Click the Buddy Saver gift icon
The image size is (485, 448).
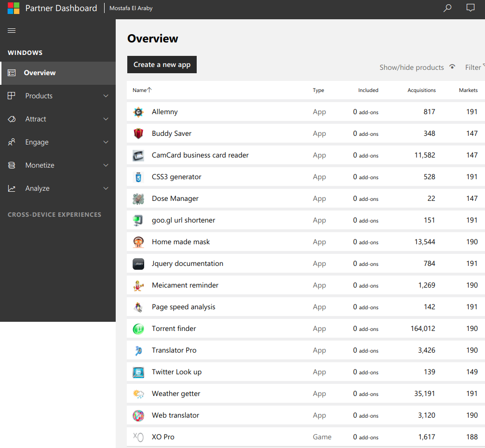138,133
